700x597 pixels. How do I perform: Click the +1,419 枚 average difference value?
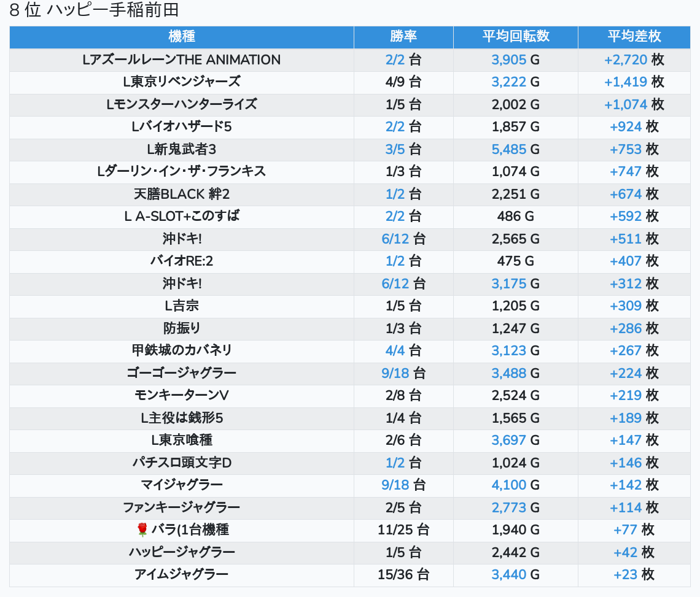(x=634, y=82)
